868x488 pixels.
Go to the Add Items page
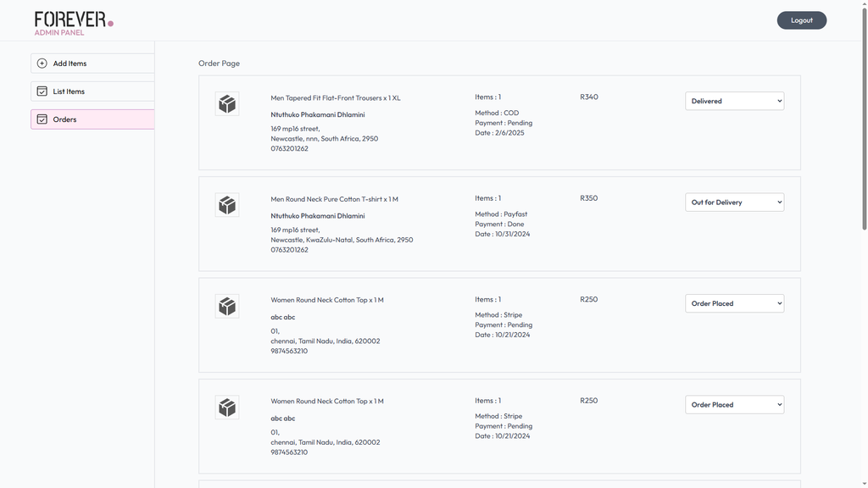(92, 63)
